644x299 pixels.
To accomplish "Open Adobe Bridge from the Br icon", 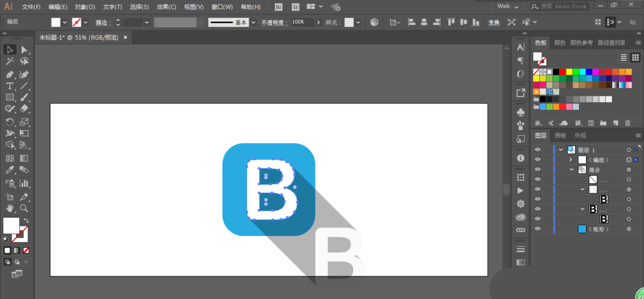I will click(x=279, y=7).
